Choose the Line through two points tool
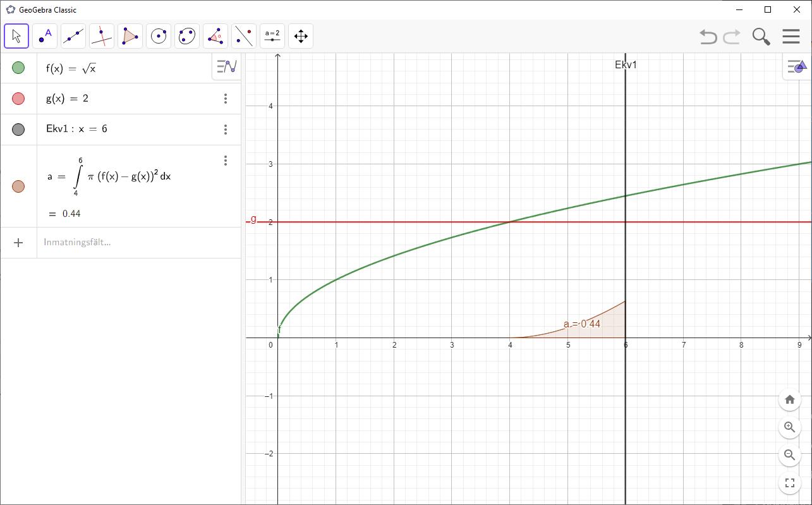Image resolution: width=812 pixels, height=505 pixels. (73, 36)
